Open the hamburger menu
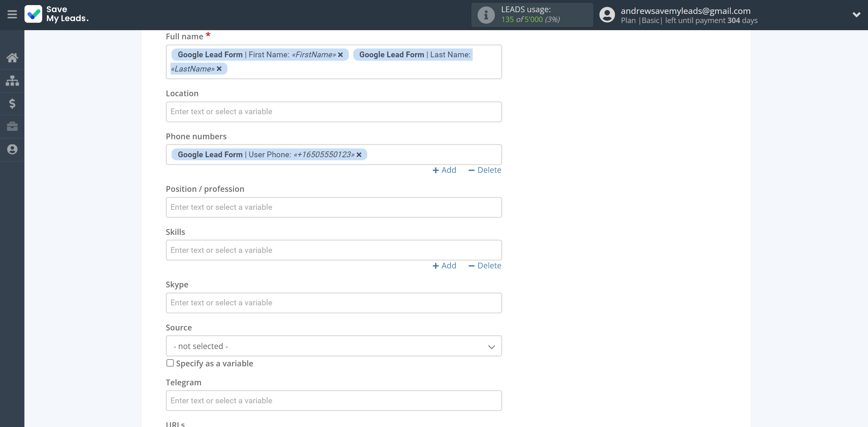 coord(12,14)
